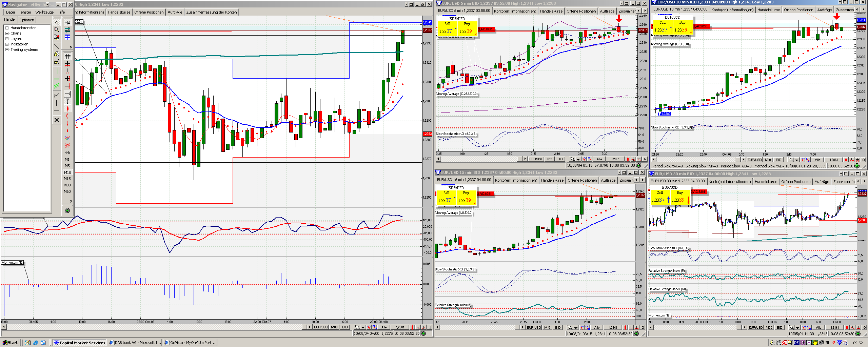This screenshot has height=347, width=868.
Task: Select M30 timeframe in Navigator toolbar
Action: [x=67, y=185]
